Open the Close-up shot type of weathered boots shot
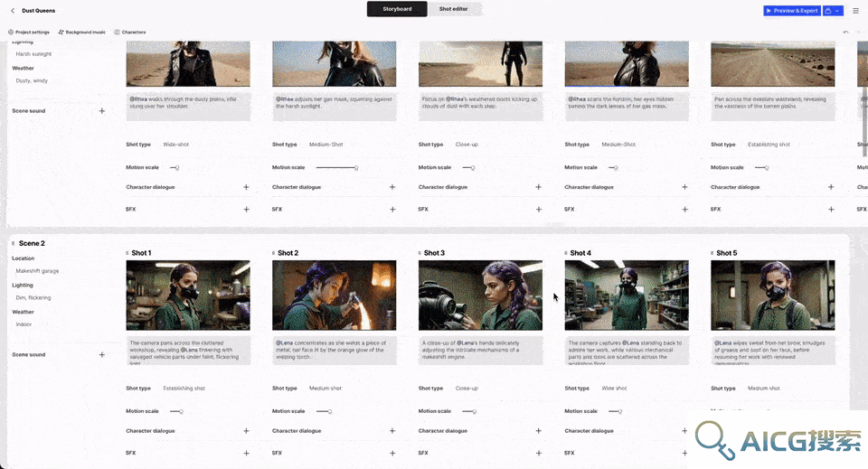 (x=467, y=145)
